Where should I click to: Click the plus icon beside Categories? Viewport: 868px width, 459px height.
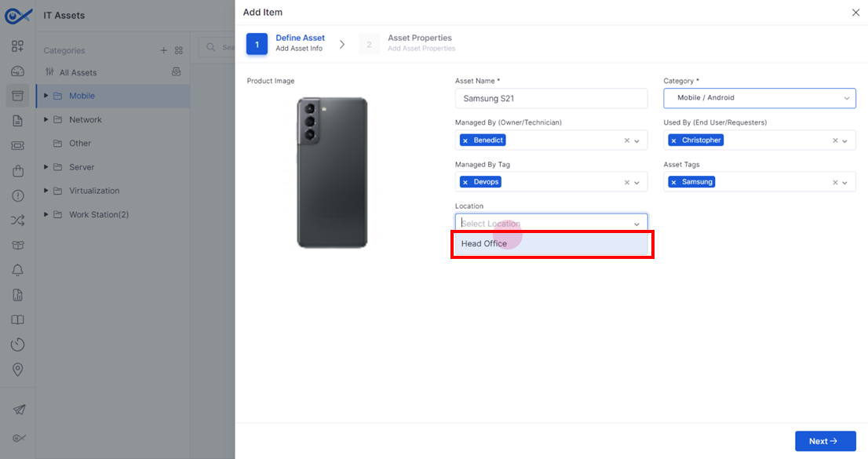point(163,50)
